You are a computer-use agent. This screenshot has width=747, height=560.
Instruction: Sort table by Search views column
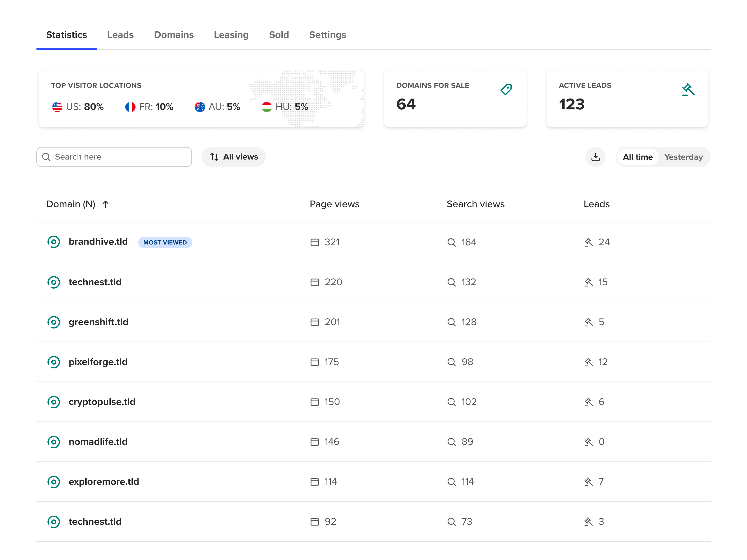(x=475, y=204)
